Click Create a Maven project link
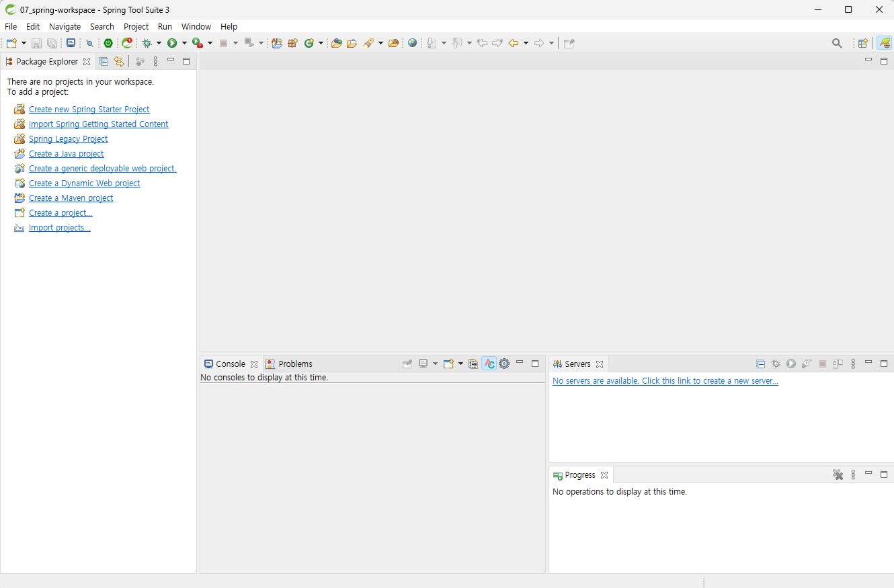The image size is (894, 588). [71, 198]
